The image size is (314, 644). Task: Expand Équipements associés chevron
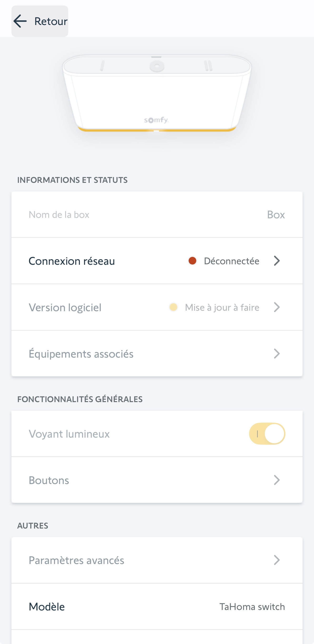(x=277, y=354)
